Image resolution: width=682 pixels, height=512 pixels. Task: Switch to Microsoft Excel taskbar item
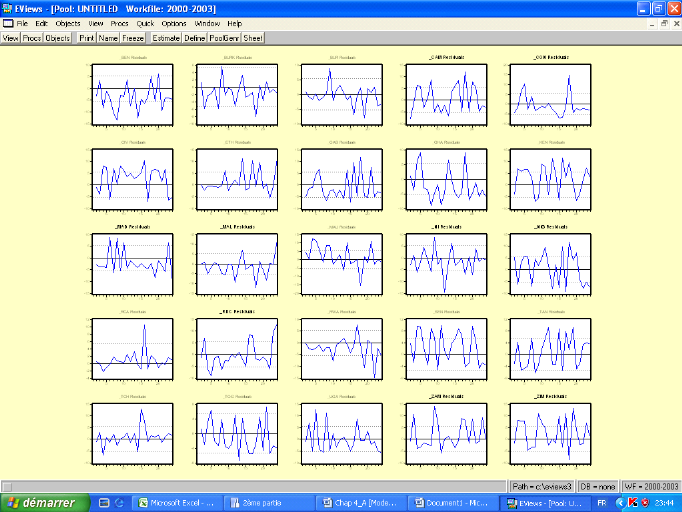177,502
